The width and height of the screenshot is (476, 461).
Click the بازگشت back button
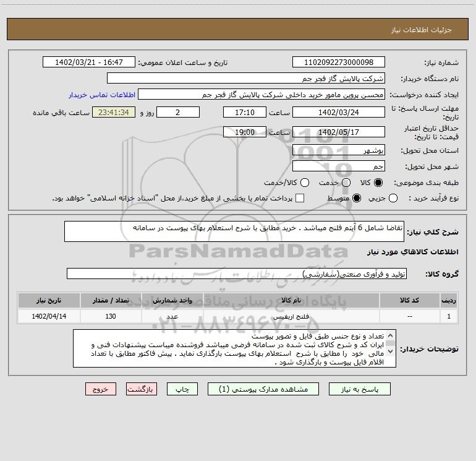(x=142, y=389)
